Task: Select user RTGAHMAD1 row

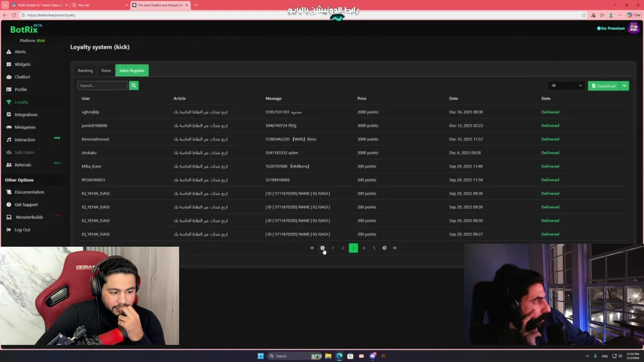Action: 93,180
